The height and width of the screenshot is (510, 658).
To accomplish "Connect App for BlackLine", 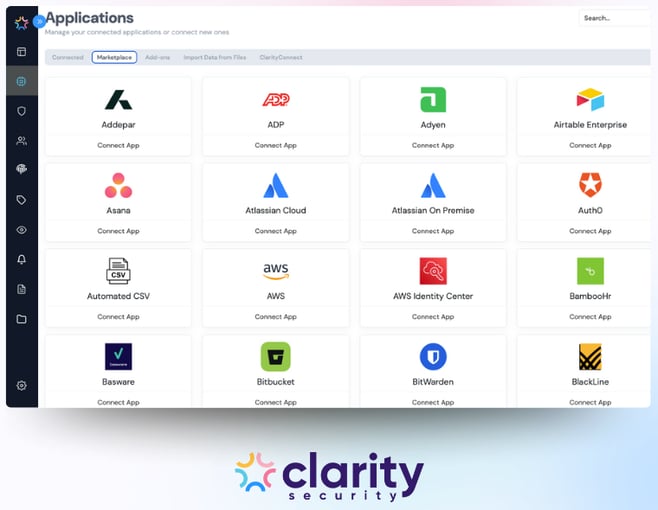I will [x=590, y=402].
